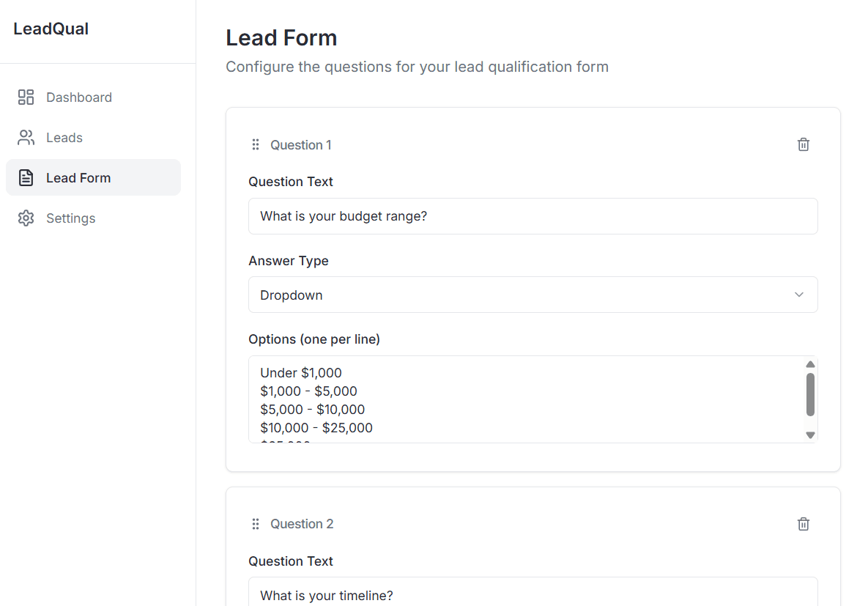Expand the Dropdown chevron arrow
Image resolution: width=868 pixels, height=606 pixels.
coord(799,295)
